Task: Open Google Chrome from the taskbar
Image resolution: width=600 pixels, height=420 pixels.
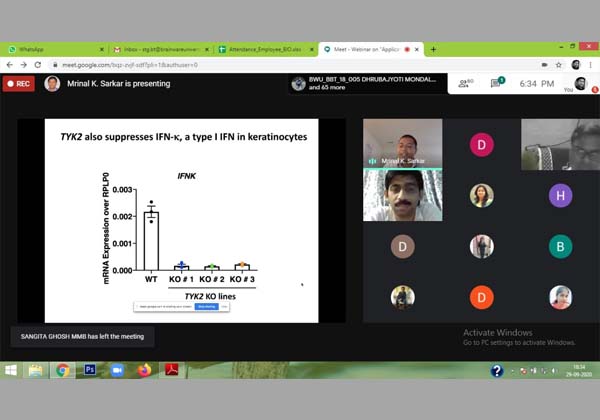Action: coord(62,370)
